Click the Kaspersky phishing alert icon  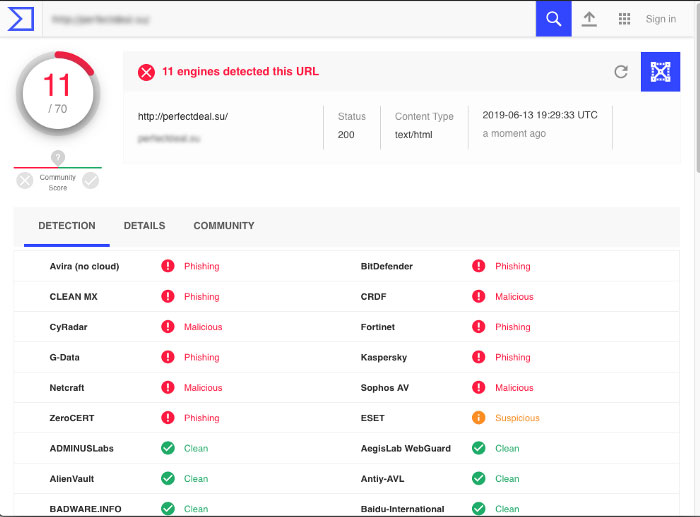(x=479, y=357)
